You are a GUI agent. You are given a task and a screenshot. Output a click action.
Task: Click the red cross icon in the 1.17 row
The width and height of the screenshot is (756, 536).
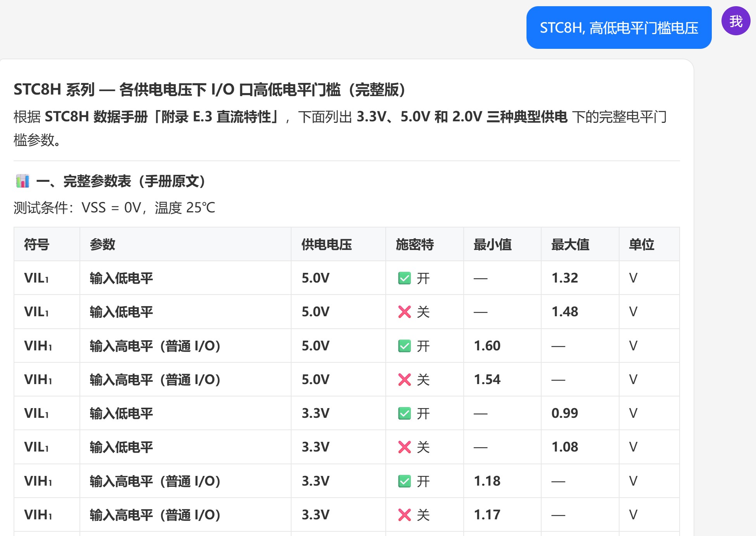click(x=404, y=515)
